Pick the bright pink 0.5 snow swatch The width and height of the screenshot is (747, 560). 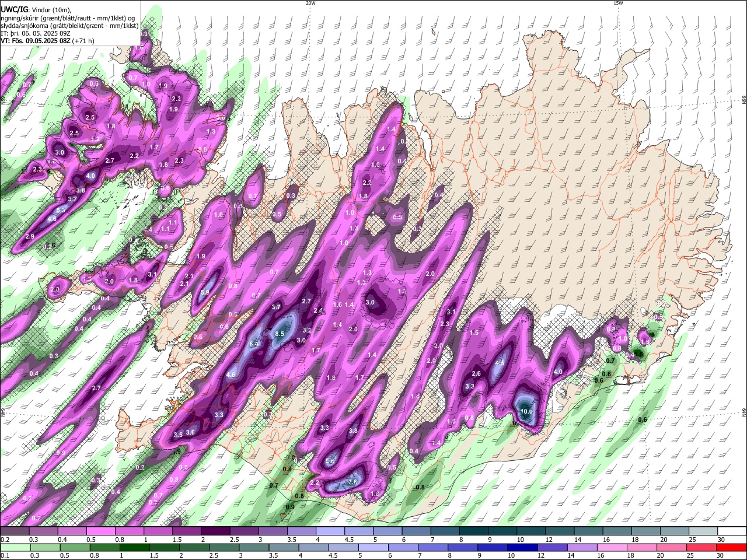100,531
